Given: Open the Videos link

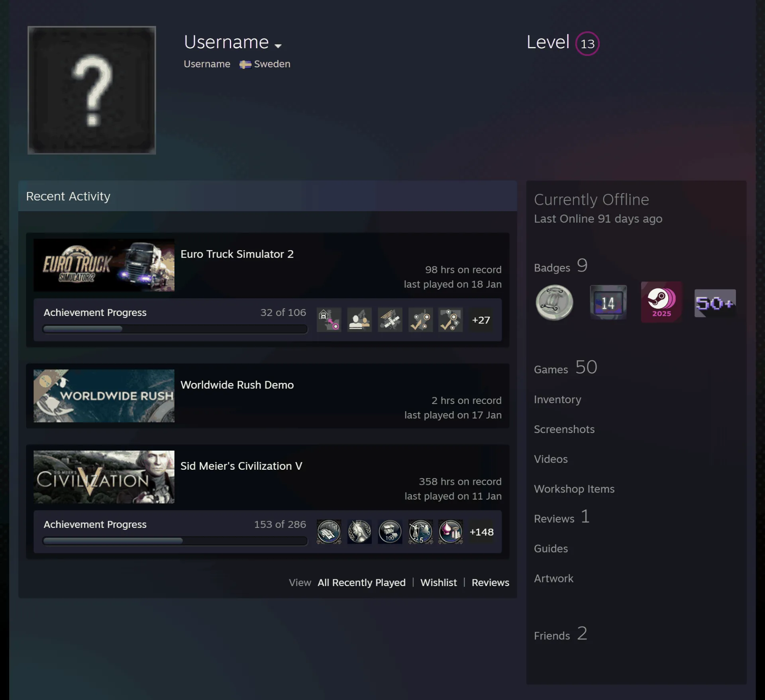Looking at the screenshot, I should pos(551,459).
